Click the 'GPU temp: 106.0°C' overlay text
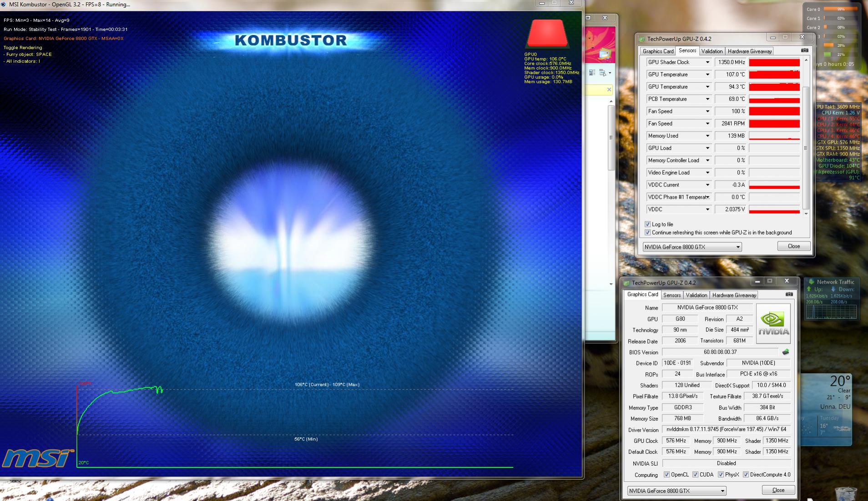Viewport: 868px width, 501px height. click(545, 59)
